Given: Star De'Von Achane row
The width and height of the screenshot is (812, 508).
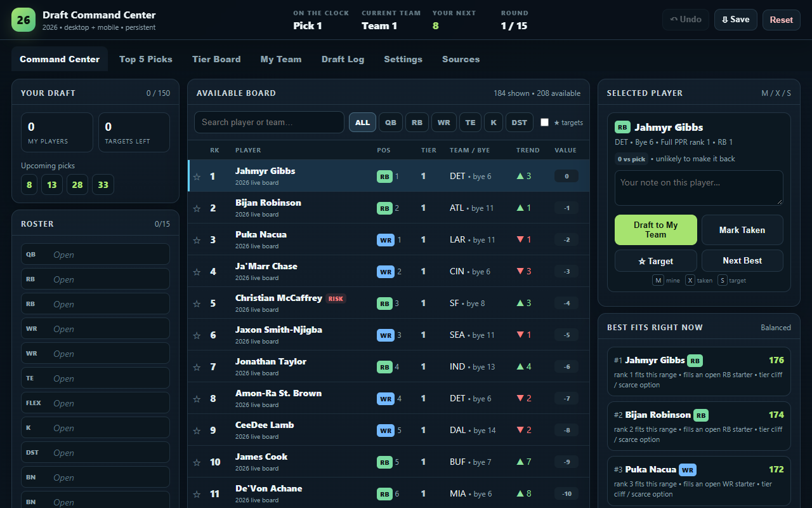Looking at the screenshot, I should point(197,494).
